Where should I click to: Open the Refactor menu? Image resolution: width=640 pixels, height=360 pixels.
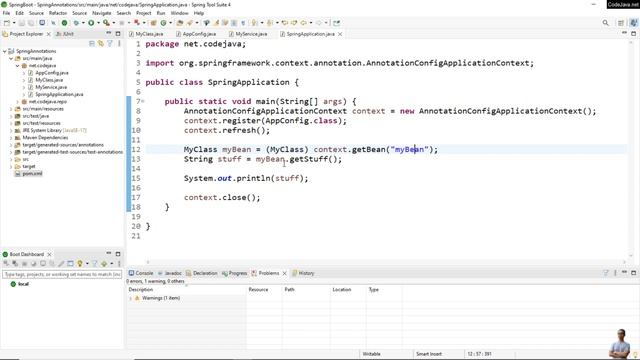coord(58,13)
